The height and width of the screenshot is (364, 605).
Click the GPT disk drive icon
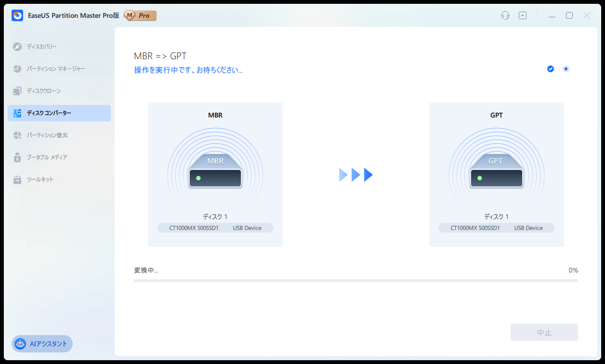coord(496,171)
